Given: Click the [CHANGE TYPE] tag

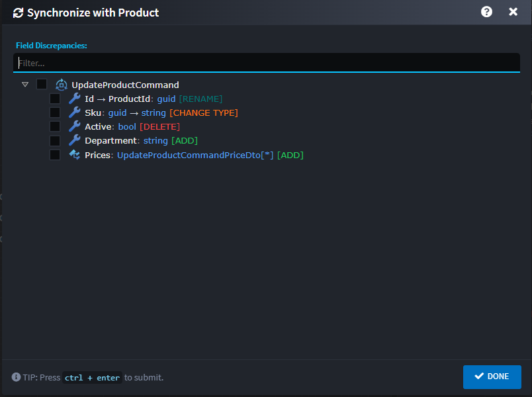Looking at the screenshot, I should tap(204, 112).
